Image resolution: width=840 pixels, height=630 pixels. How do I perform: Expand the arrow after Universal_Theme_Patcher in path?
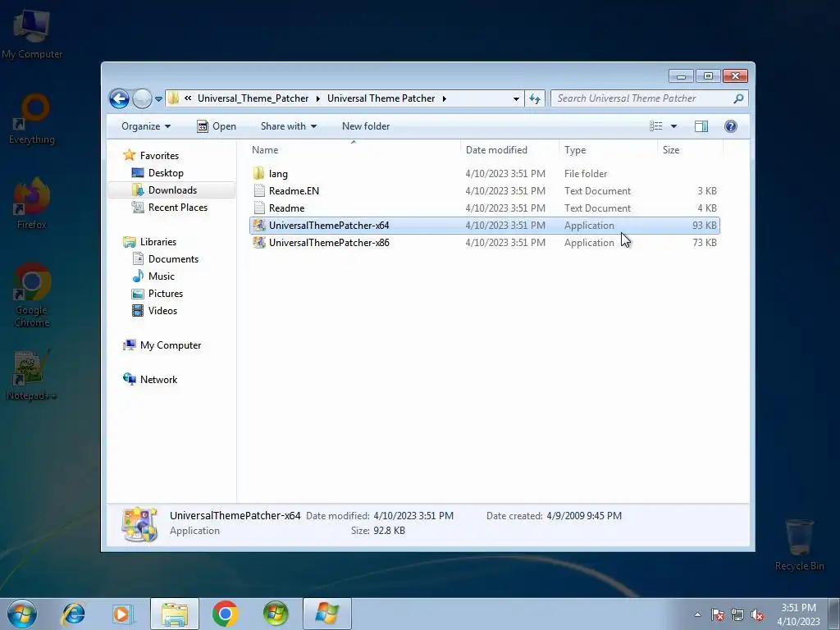point(318,98)
